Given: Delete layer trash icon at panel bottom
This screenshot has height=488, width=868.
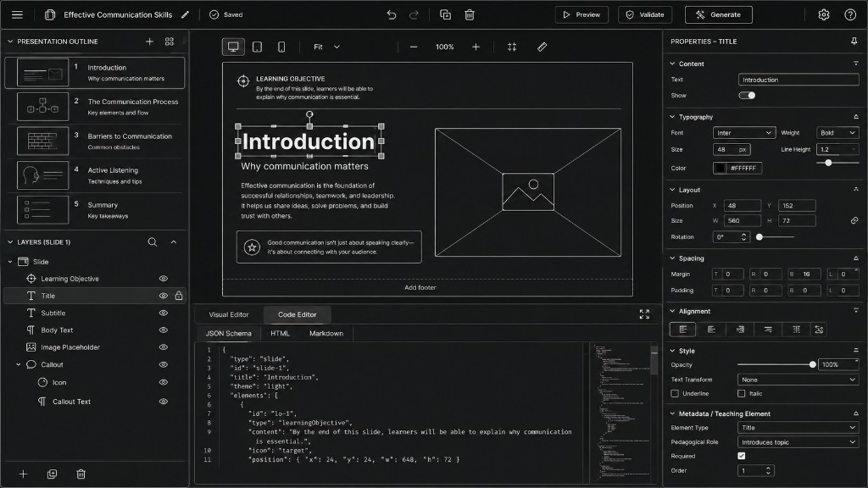Looking at the screenshot, I should coord(81,474).
